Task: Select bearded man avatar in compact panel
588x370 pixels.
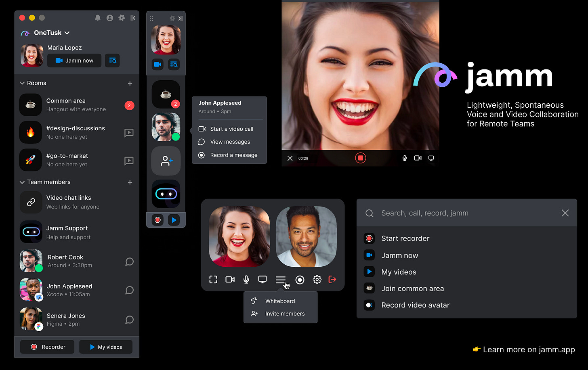Action: pos(166,127)
